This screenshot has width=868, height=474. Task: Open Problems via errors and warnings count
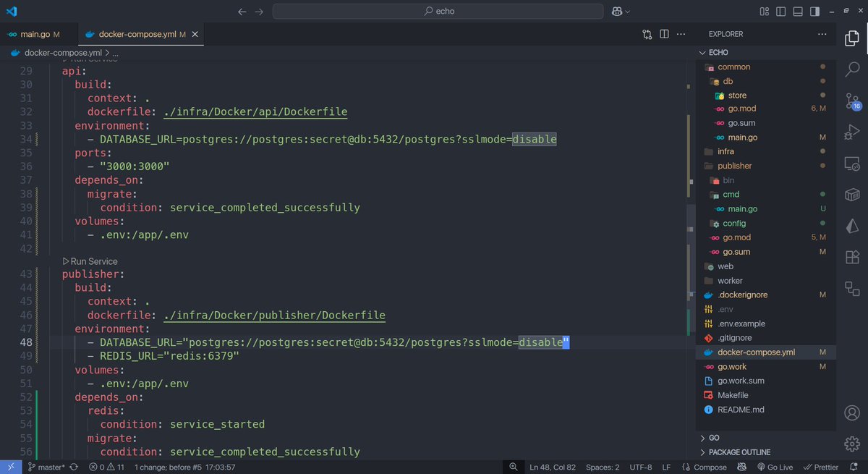click(x=107, y=467)
